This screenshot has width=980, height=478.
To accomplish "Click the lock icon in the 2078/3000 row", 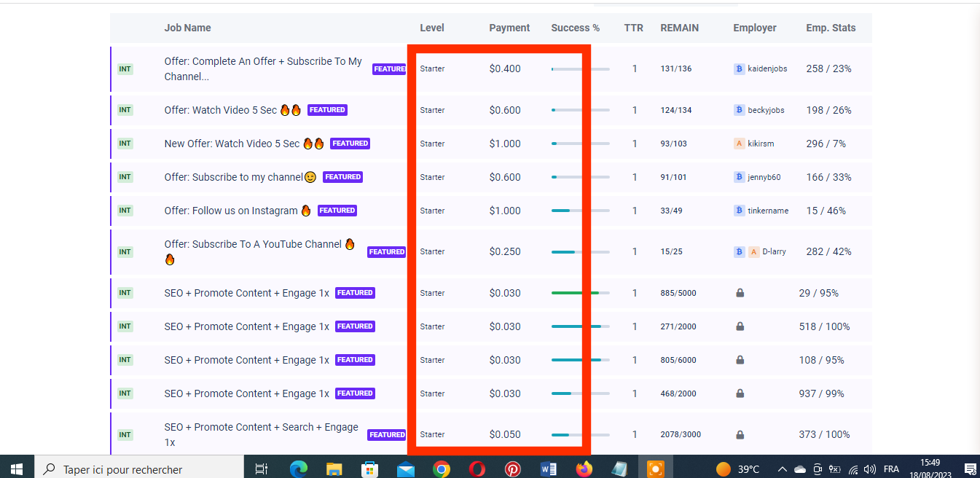I will (x=740, y=434).
